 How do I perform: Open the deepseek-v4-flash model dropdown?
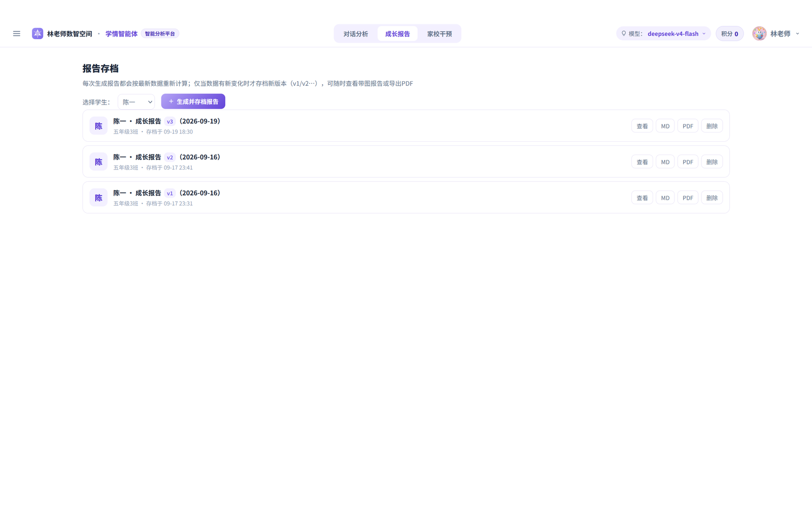click(664, 34)
